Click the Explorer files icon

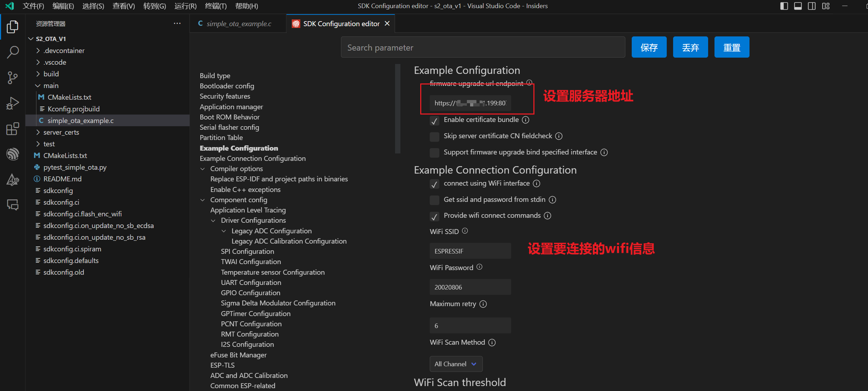(13, 27)
